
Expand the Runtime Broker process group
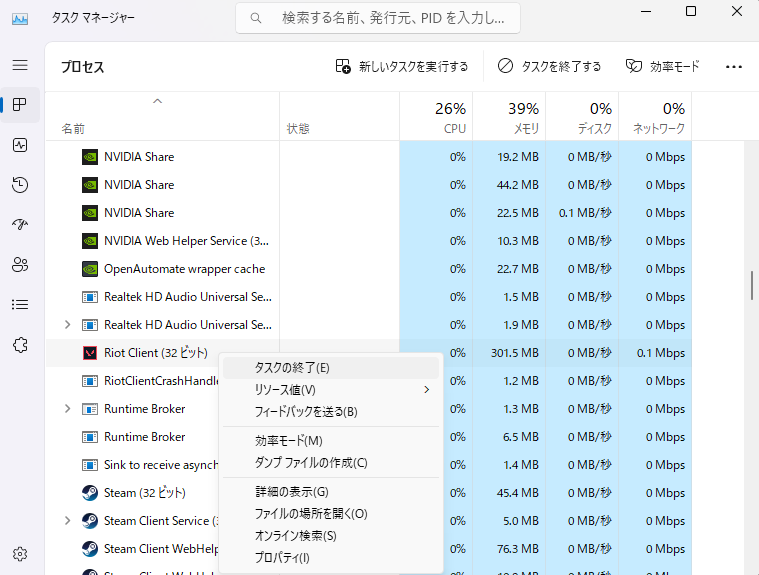pos(67,409)
